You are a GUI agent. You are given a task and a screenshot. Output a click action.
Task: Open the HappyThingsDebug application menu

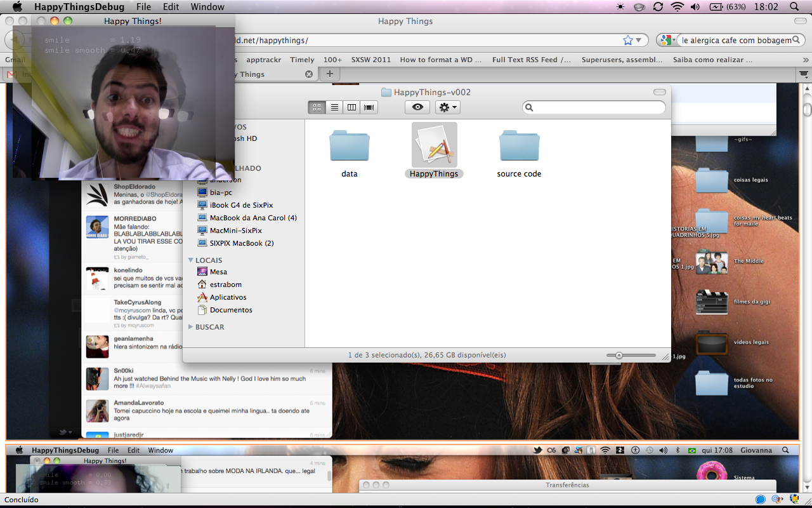79,7
